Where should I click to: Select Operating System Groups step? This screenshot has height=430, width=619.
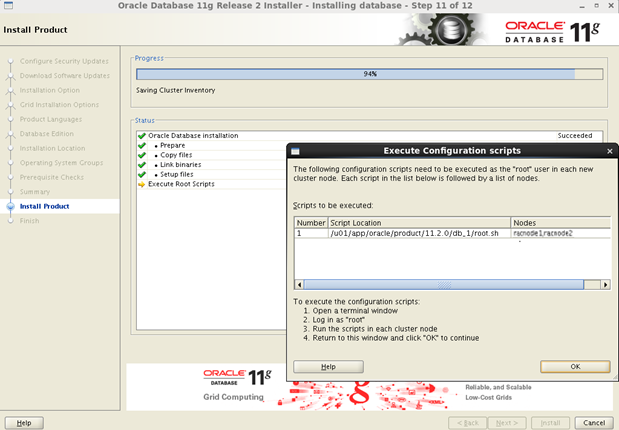tap(61, 163)
